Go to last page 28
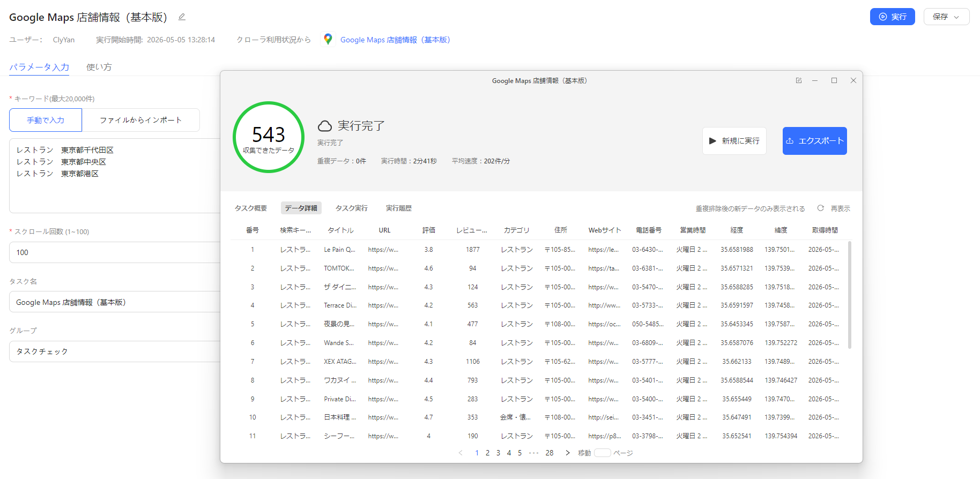 point(550,453)
